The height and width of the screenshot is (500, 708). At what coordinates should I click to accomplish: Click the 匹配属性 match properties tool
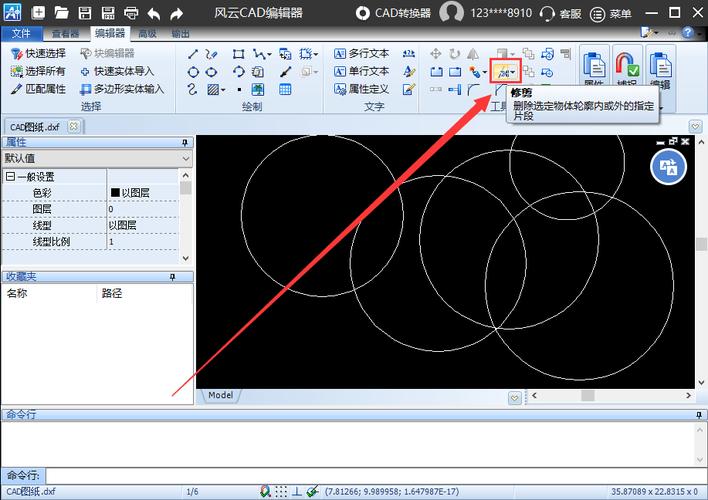38,89
